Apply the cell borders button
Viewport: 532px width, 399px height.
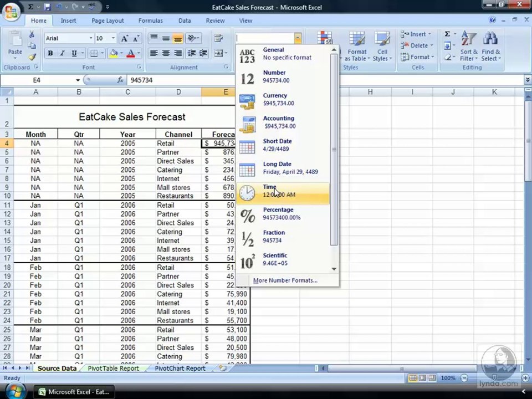pos(94,53)
